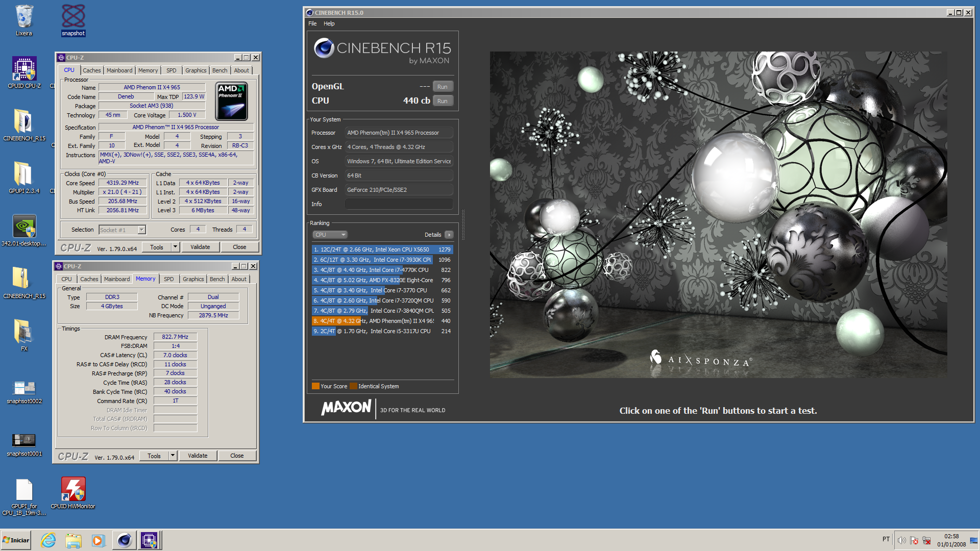Click the Action Center flag tray icon
The height and width of the screenshot is (551, 980).
[914, 540]
